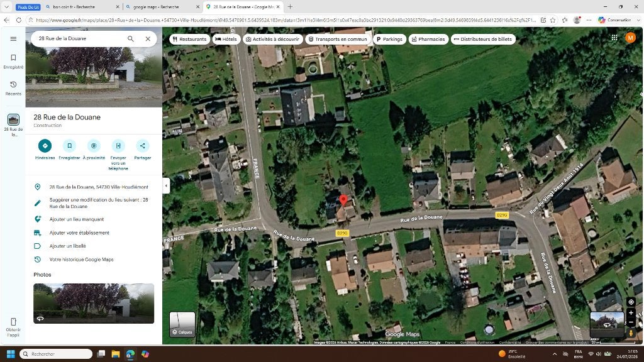Screen dimensions: 644x362
Task: Open the Street View photo thumbnail
Action: point(94,304)
